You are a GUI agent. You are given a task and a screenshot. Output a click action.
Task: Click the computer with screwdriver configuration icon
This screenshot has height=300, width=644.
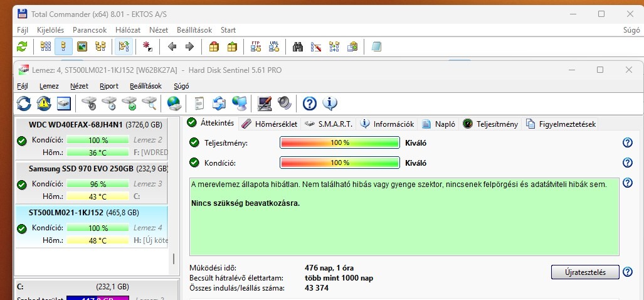265,103
